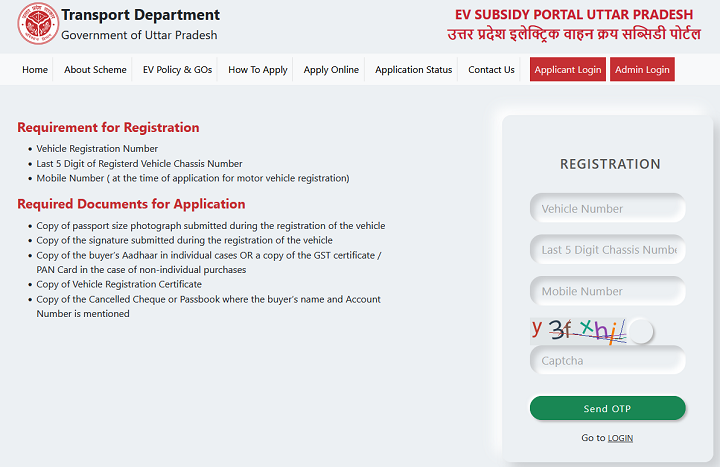Image resolution: width=720 pixels, height=467 pixels.
Task: Click the 'Copy of the buyer's Aadhaar' bullet
Action: [x=208, y=262]
